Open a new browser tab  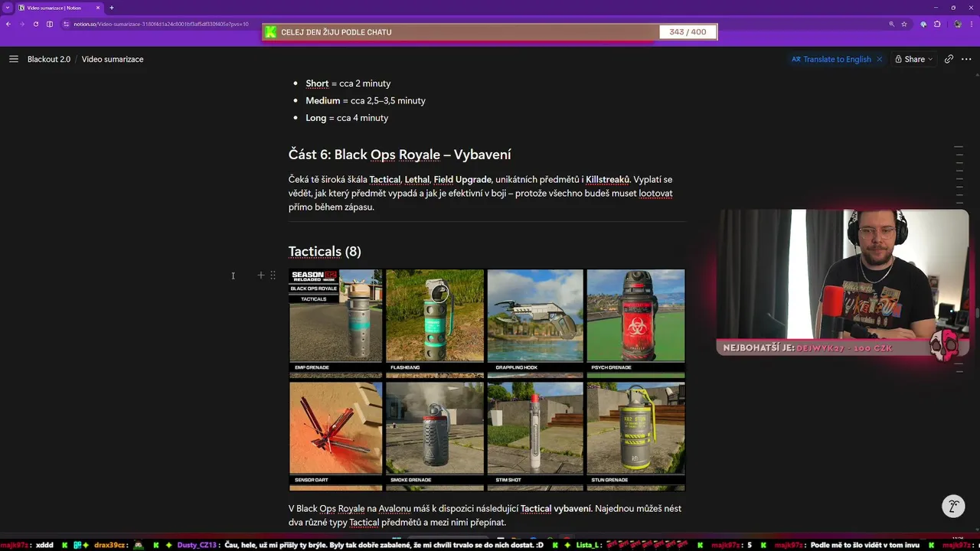pyautogui.click(x=112, y=8)
